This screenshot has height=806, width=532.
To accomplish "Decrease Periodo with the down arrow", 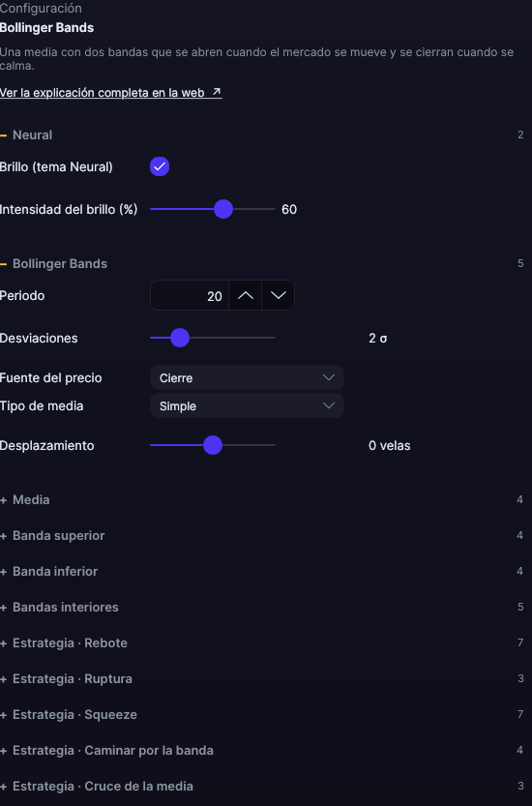I will (x=278, y=295).
